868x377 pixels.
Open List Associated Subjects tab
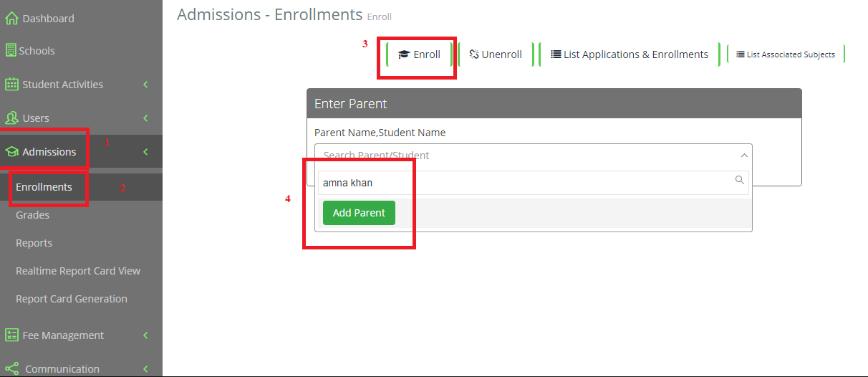coord(786,54)
